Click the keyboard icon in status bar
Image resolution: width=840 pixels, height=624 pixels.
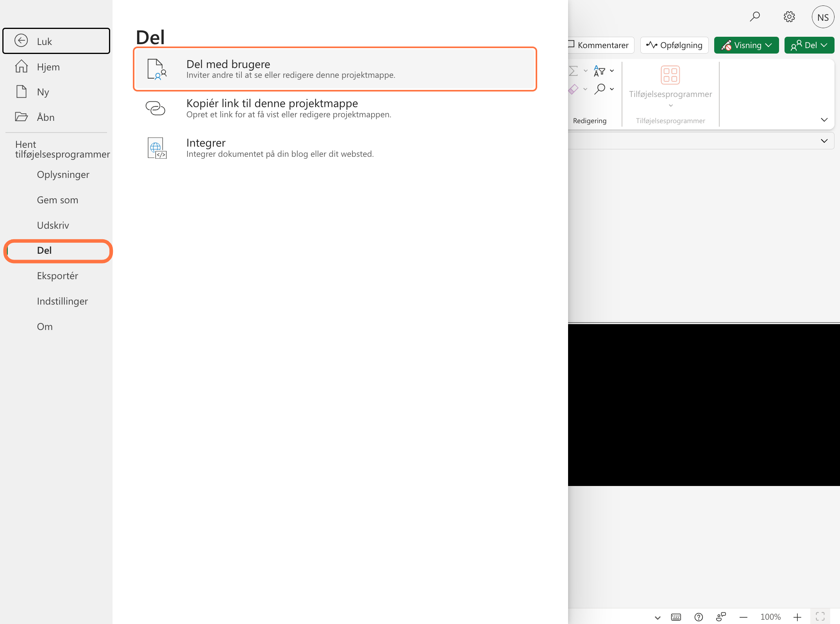(x=676, y=617)
